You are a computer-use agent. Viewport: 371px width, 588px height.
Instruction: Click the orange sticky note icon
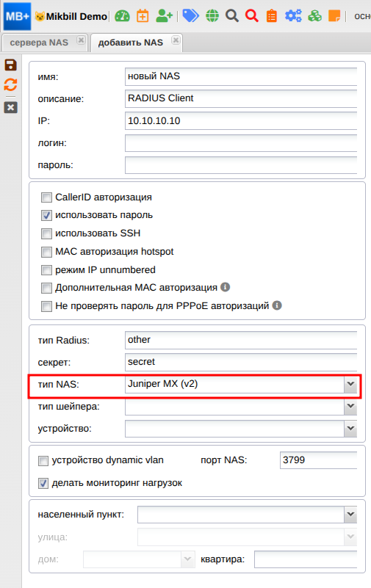click(334, 16)
